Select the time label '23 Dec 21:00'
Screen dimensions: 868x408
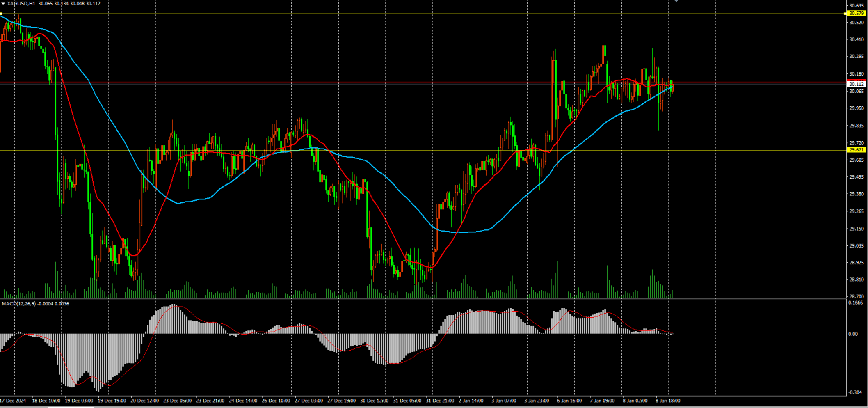point(210,401)
